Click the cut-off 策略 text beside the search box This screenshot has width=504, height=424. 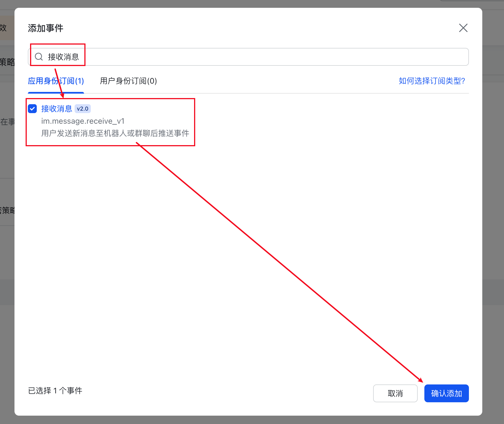pos(7,62)
